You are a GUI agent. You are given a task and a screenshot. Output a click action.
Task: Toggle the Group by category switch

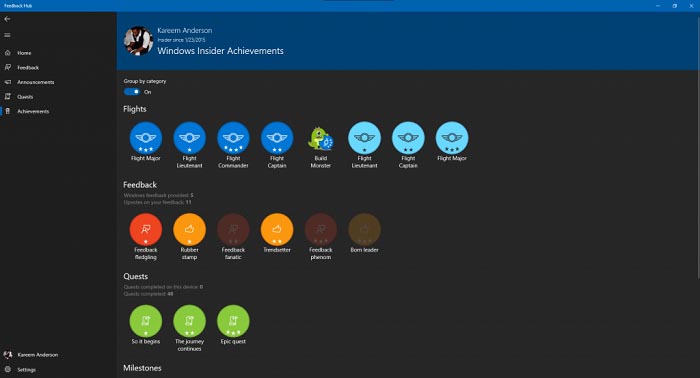tap(132, 91)
